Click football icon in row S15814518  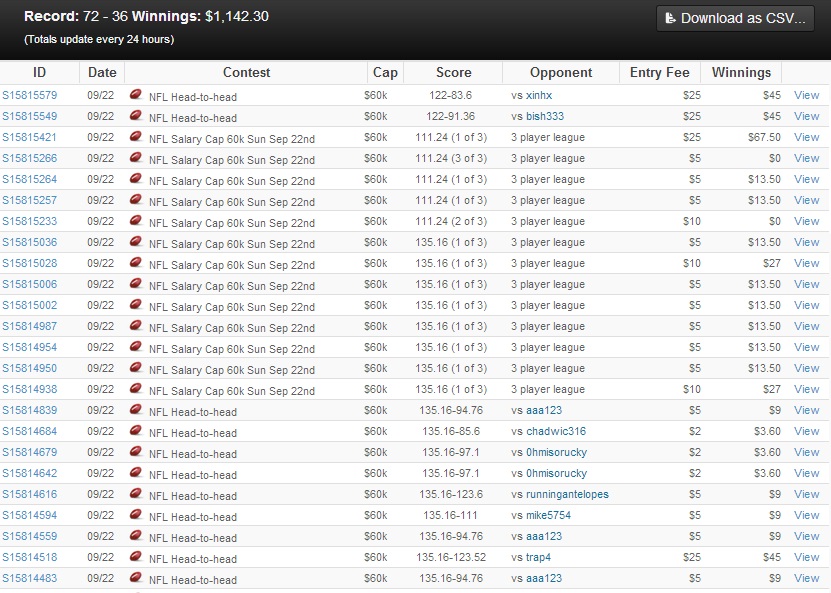coord(136,557)
